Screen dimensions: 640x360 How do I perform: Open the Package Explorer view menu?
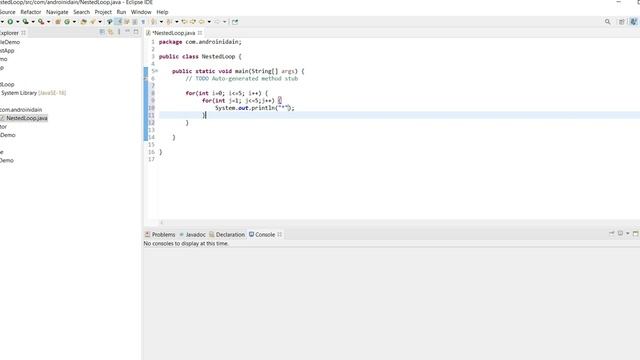(119, 32)
